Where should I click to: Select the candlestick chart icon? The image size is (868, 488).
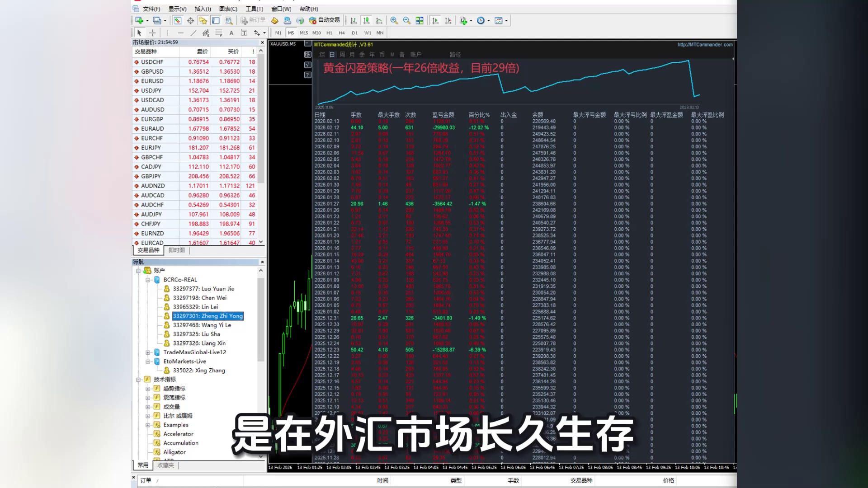(x=366, y=20)
